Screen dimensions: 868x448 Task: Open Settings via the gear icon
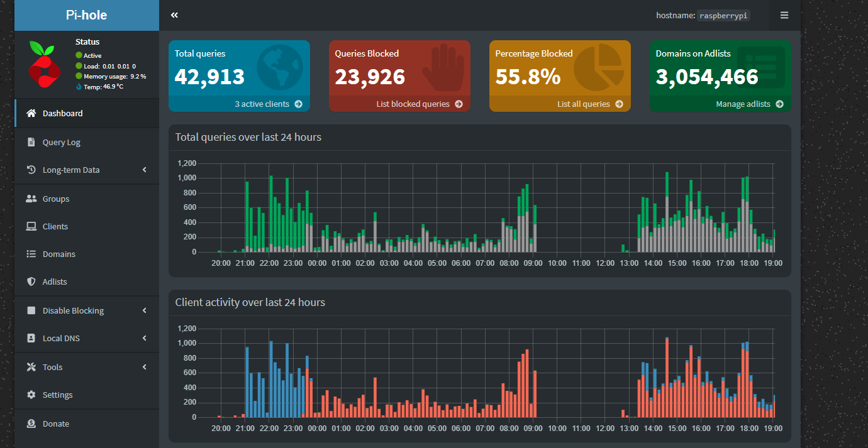pos(31,395)
